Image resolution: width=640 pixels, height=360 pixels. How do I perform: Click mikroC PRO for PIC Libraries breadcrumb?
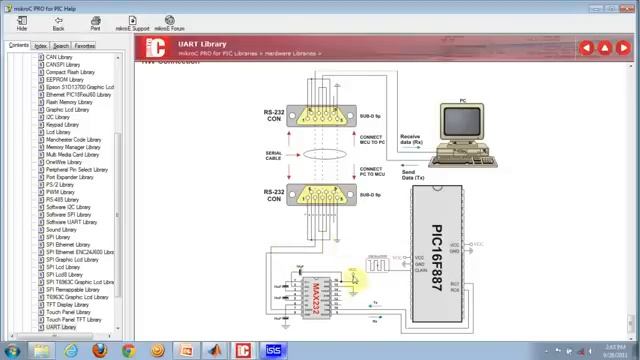click(218, 53)
